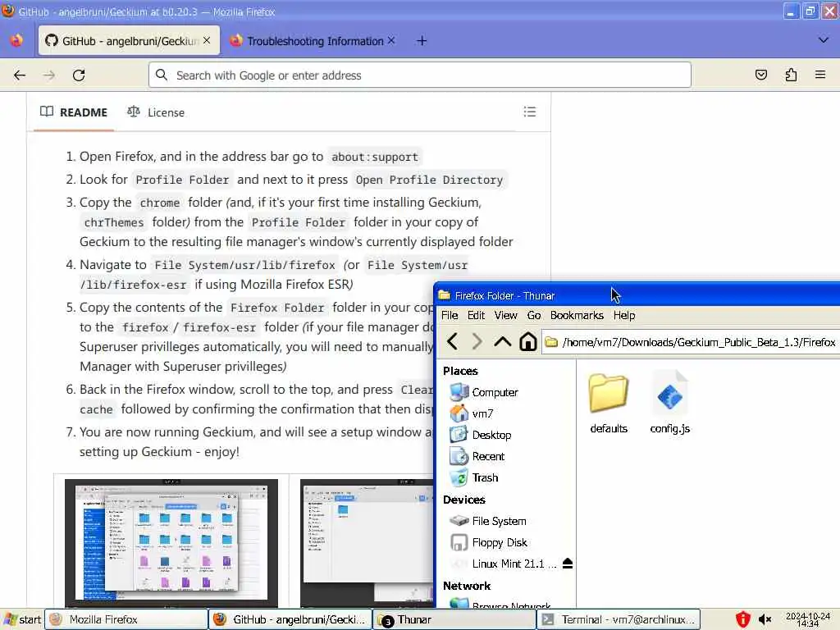Open the Pocket save icon in Firefox
The height and width of the screenshot is (630, 840).
pyautogui.click(x=760, y=75)
